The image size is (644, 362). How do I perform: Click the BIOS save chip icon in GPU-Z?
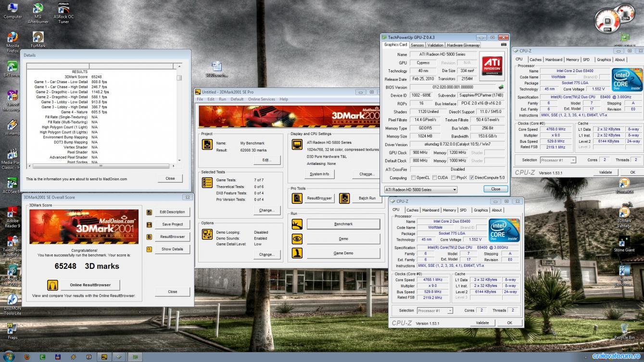(501, 87)
